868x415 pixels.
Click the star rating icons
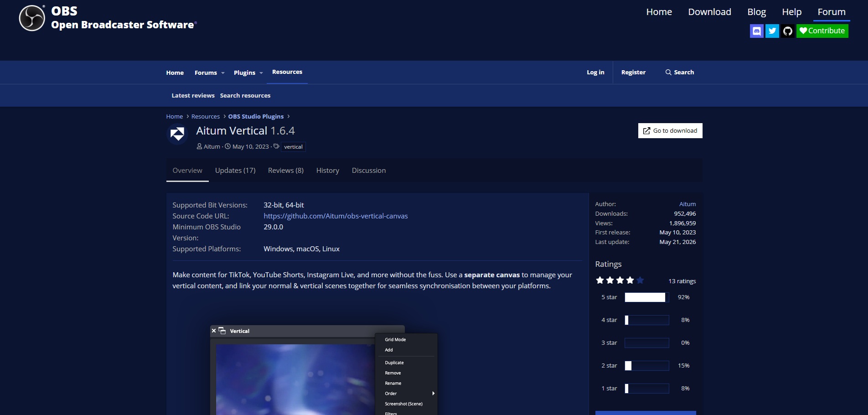(x=620, y=280)
